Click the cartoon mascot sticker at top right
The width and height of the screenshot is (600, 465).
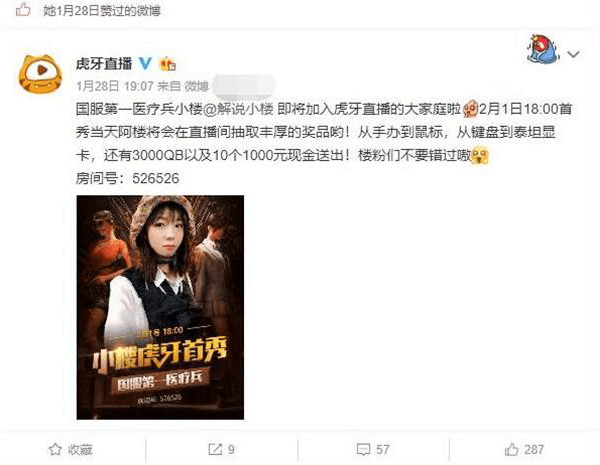tap(543, 49)
